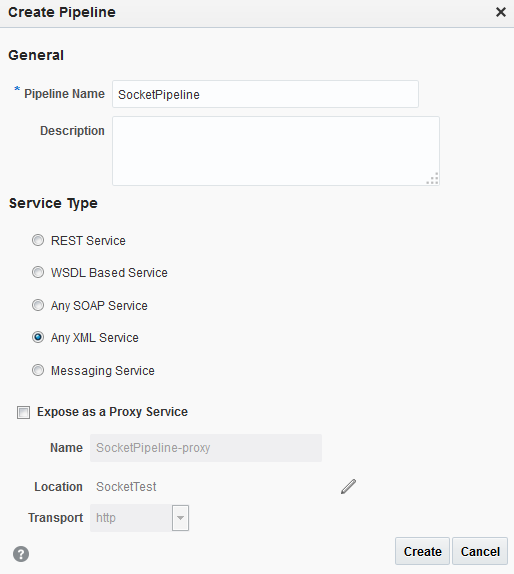Click the pencil icon to edit Location
514x574 pixels.
[348, 487]
